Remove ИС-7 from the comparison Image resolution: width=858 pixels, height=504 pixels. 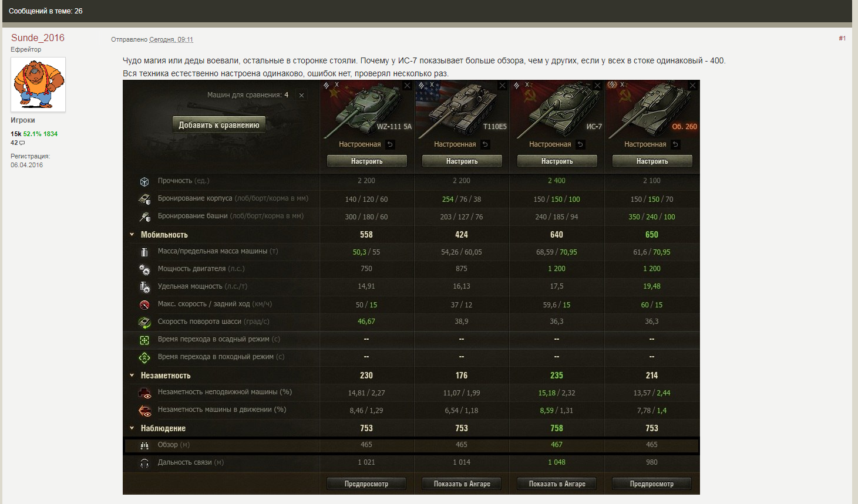(x=597, y=86)
